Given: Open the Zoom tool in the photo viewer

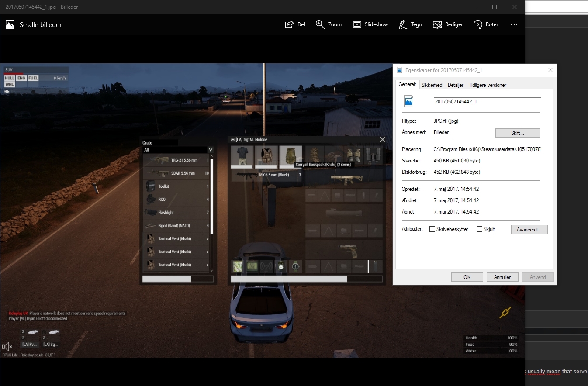Looking at the screenshot, I should click(x=329, y=24).
